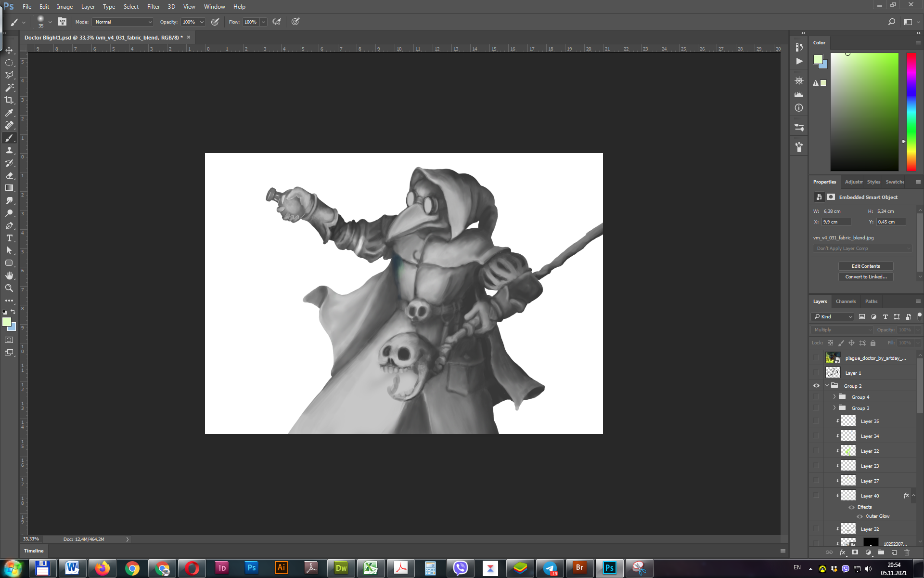The height and width of the screenshot is (578, 924).
Task: Click the hue slider in Color panel
Action: 911,112
